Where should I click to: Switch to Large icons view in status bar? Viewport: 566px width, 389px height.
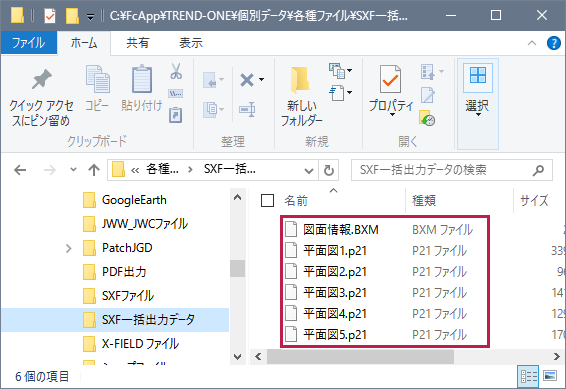point(550,376)
